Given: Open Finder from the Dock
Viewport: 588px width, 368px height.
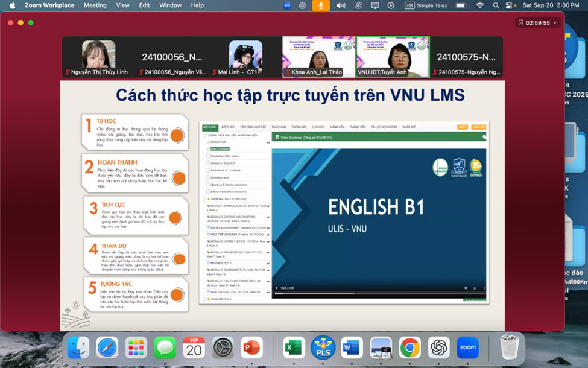Looking at the screenshot, I should tap(78, 347).
